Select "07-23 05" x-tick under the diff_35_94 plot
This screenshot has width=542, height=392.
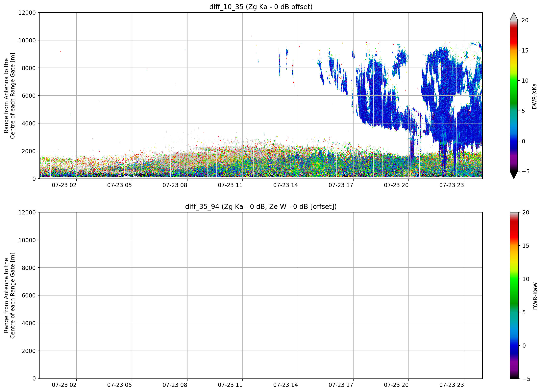(x=119, y=385)
